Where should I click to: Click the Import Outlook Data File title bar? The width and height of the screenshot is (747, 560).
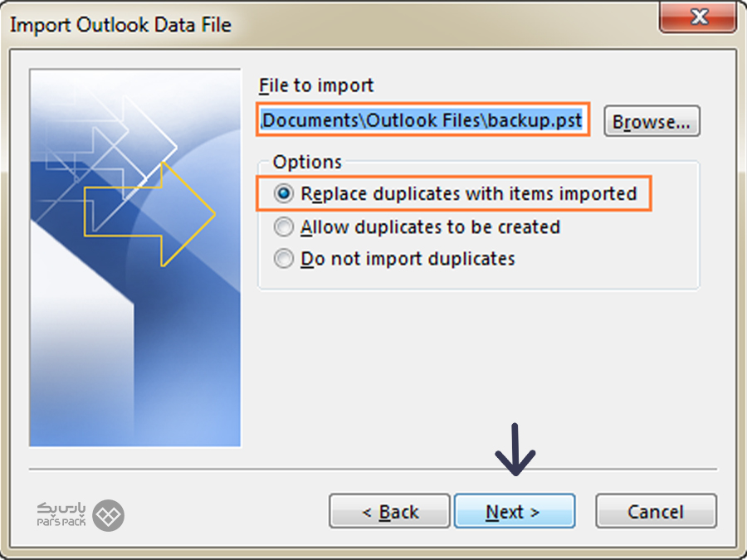pyautogui.click(x=334, y=24)
